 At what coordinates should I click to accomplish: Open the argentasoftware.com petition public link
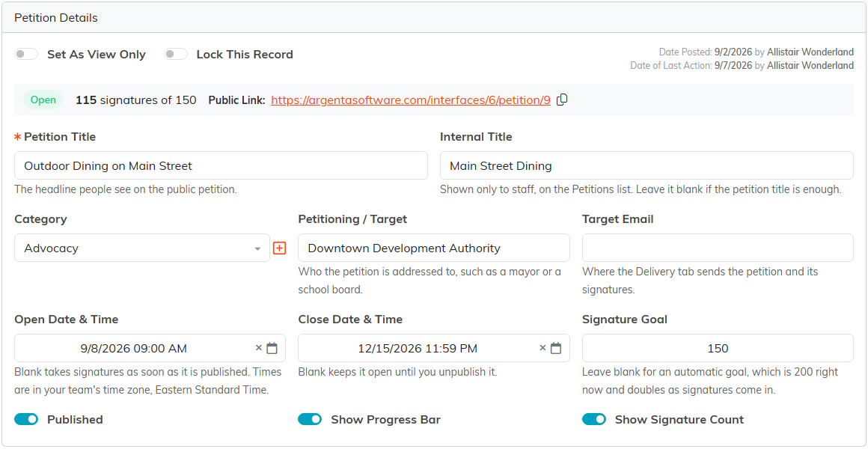pos(411,100)
